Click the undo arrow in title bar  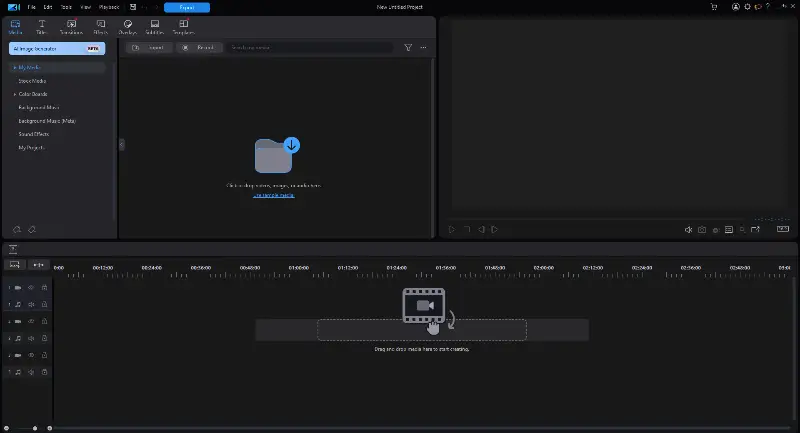[x=145, y=7]
